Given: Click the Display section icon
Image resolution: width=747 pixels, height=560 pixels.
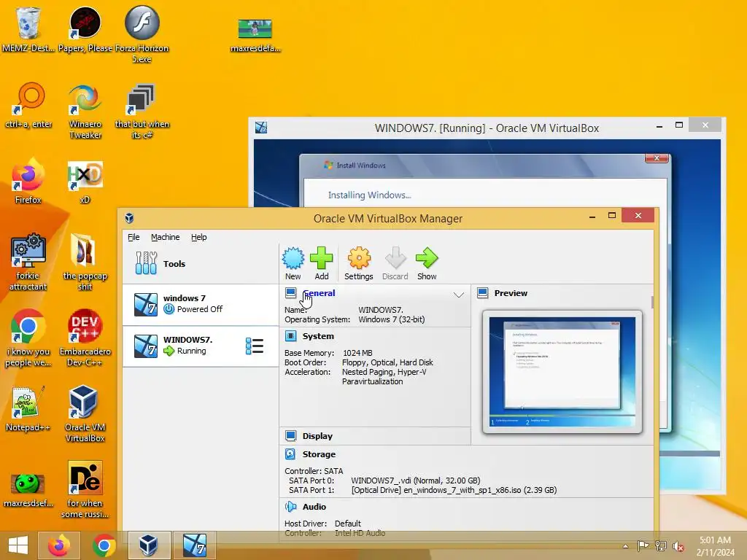Looking at the screenshot, I should coord(290,436).
